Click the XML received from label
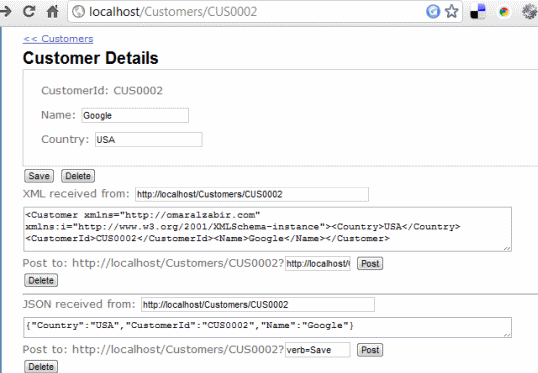 tap(76, 194)
